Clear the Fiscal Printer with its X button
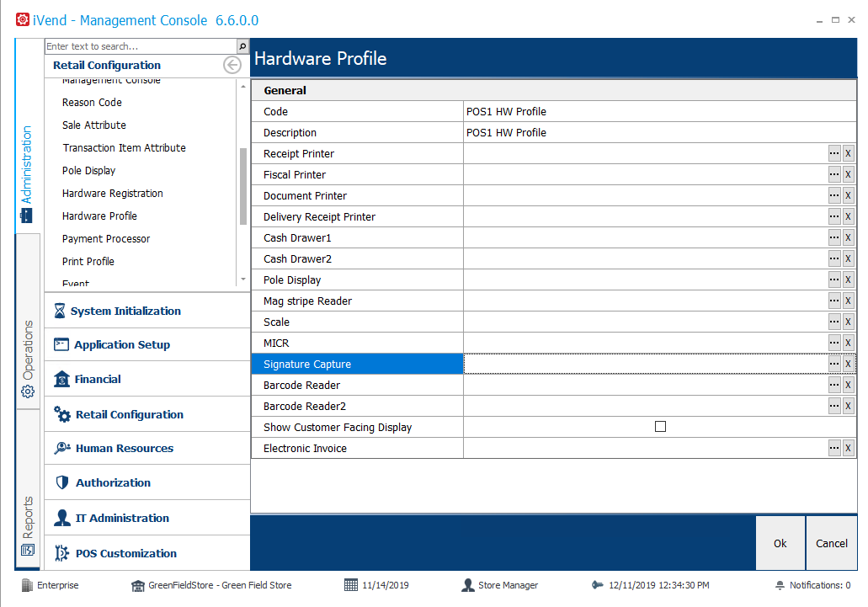Viewport: 868px width, 607px height. pyautogui.click(x=848, y=175)
